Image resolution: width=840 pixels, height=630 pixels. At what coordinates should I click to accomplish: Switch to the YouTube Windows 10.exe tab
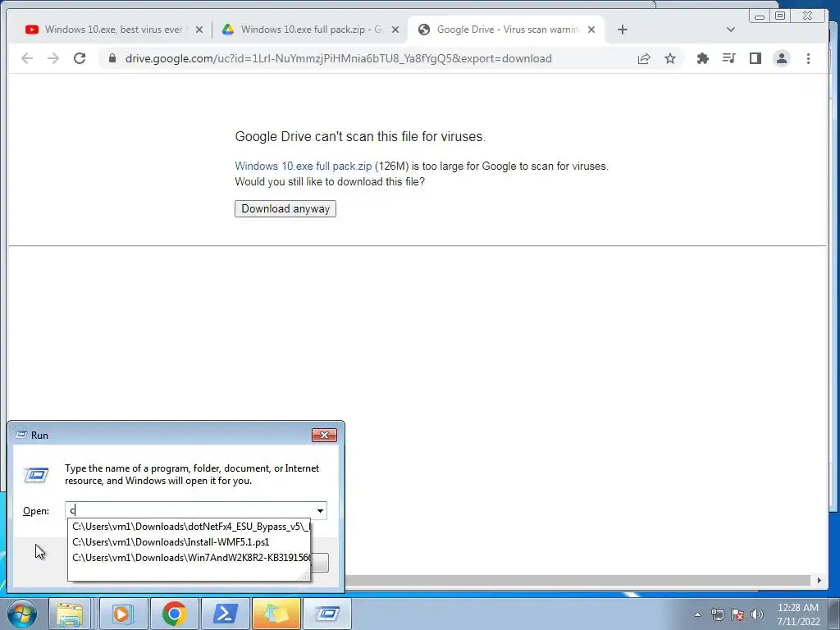tap(109, 30)
